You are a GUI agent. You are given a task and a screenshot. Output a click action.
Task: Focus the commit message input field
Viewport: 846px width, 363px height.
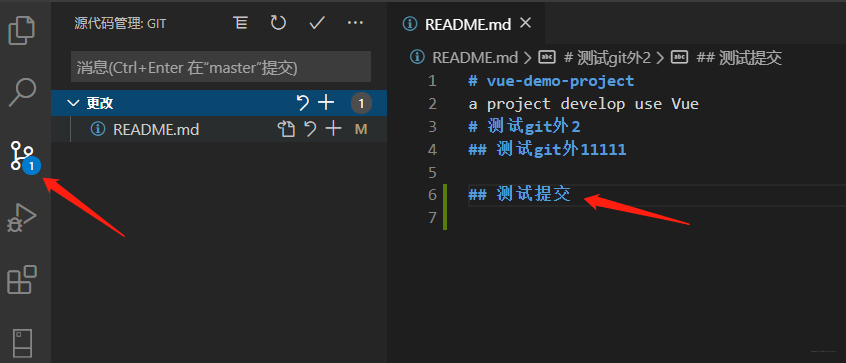pos(221,67)
